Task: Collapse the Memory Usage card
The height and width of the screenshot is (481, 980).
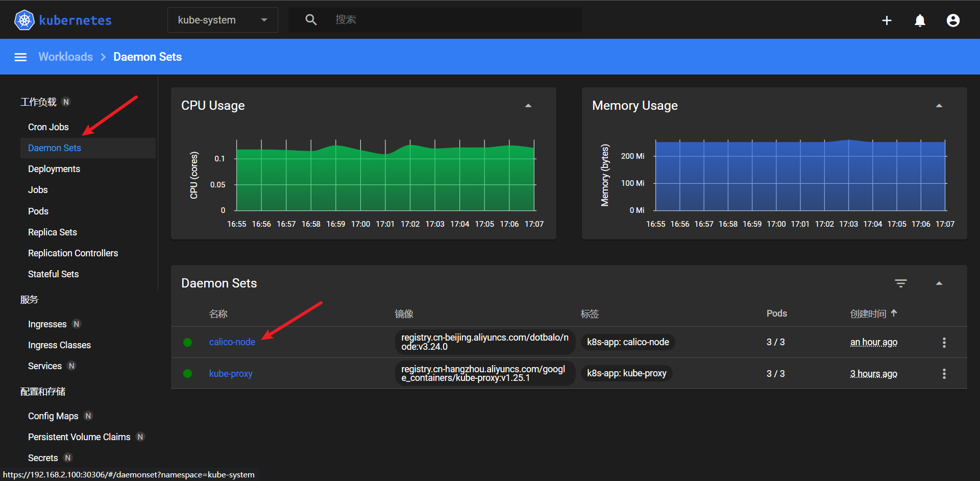Action: pyautogui.click(x=939, y=106)
